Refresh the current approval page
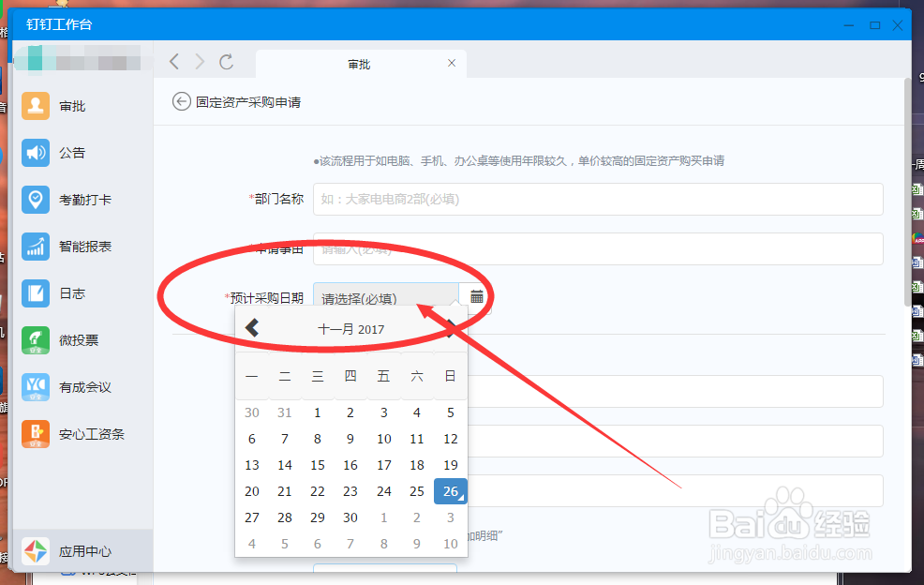The image size is (924, 585). click(227, 62)
